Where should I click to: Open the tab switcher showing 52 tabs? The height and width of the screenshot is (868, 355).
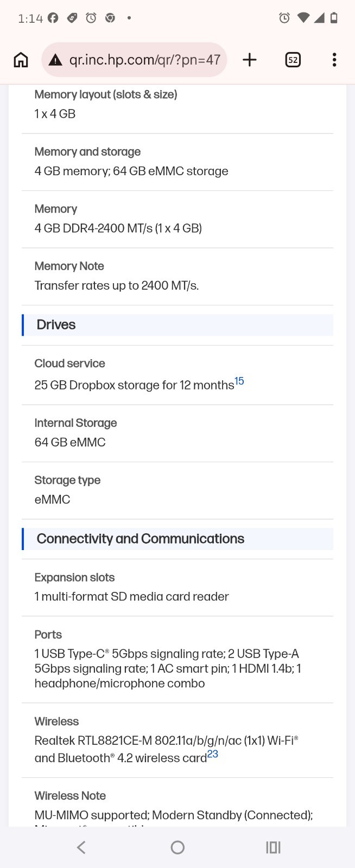pyautogui.click(x=293, y=60)
